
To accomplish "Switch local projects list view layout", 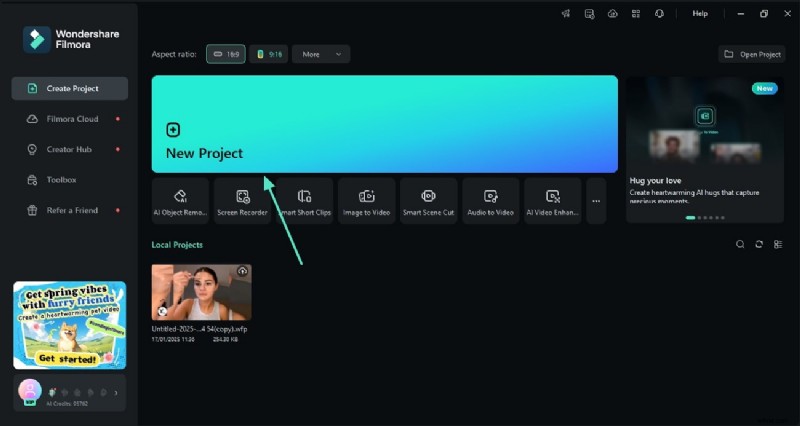I will 778,244.
